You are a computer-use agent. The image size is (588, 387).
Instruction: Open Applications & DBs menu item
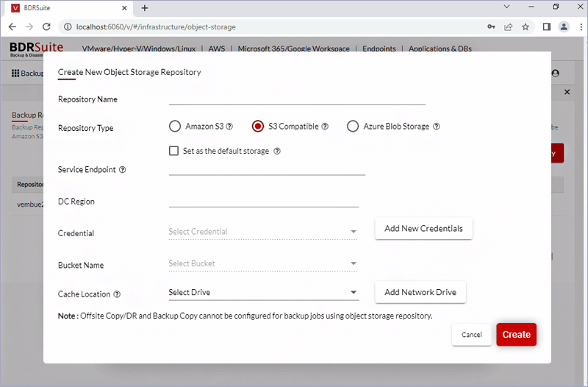click(x=440, y=49)
